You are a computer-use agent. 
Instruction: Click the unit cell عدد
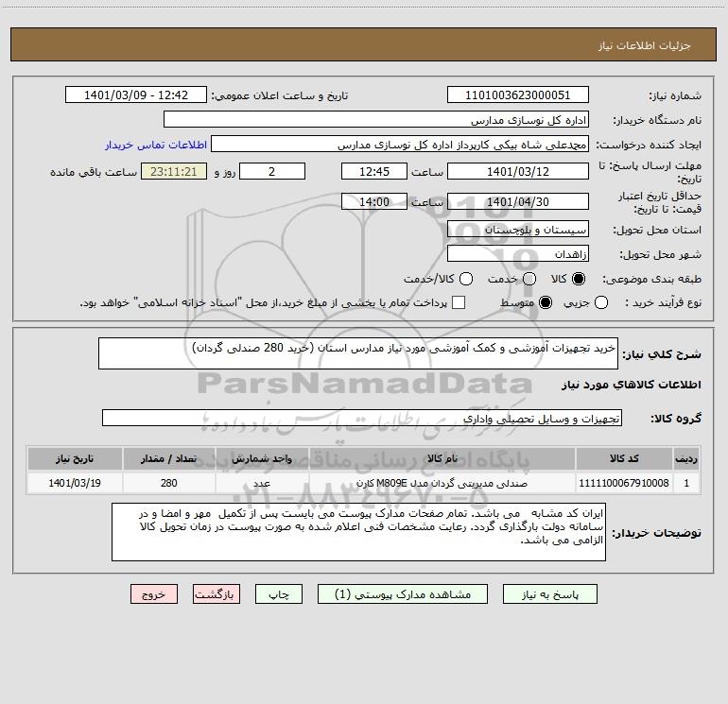point(262,483)
